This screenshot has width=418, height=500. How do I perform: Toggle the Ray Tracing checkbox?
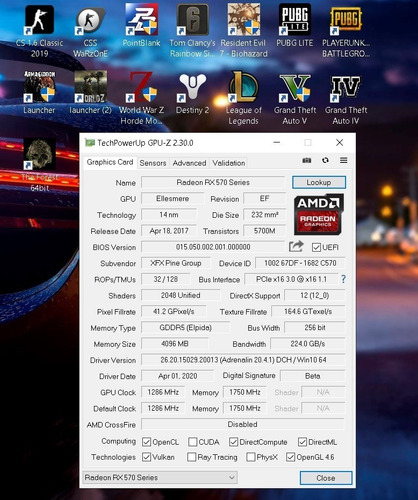(x=192, y=457)
